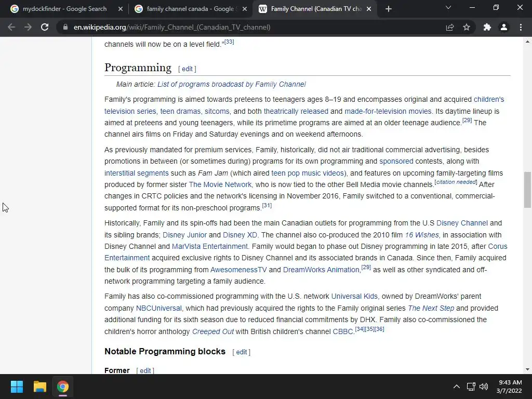532x399 pixels.
Task: Open the tab search dropdown
Action: (x=448, y=7)
